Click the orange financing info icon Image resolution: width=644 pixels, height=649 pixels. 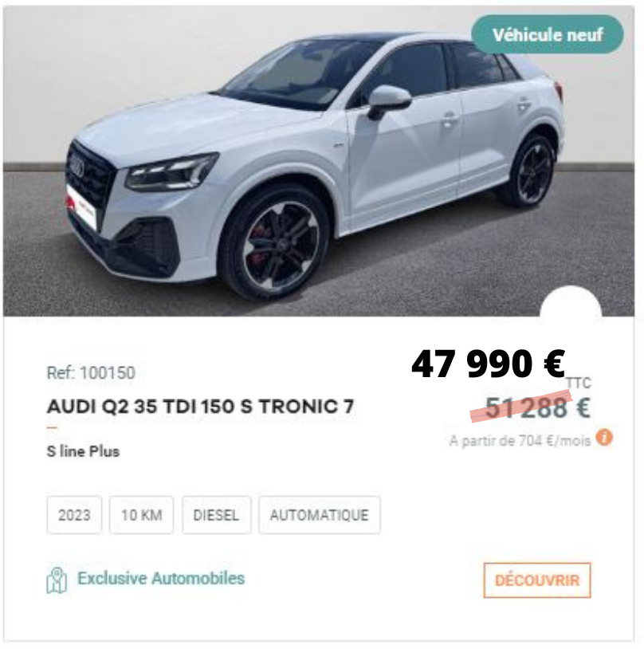(604, 438)
